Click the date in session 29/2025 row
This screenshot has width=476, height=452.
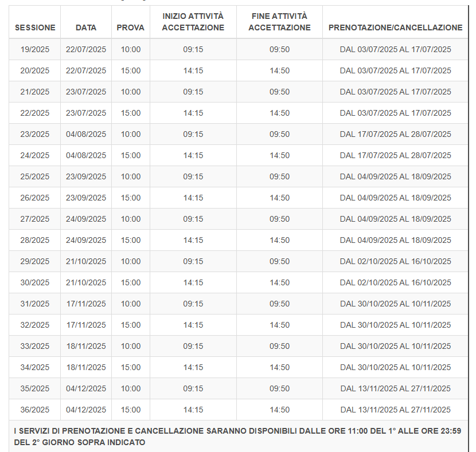coord(86,261)
